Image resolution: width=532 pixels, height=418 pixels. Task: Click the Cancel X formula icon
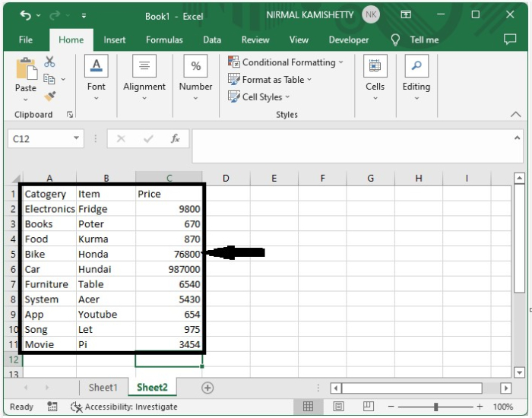[121, 139]
